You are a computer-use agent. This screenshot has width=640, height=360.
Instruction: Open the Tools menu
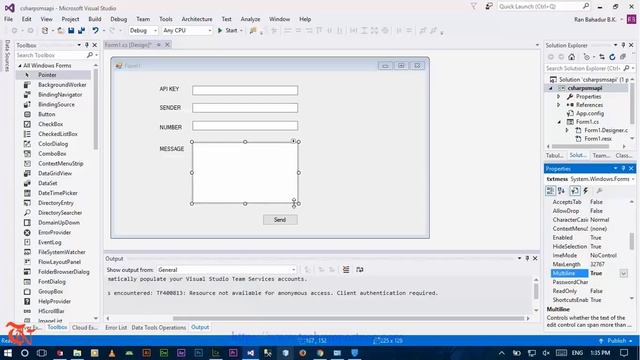click(166, 19)
